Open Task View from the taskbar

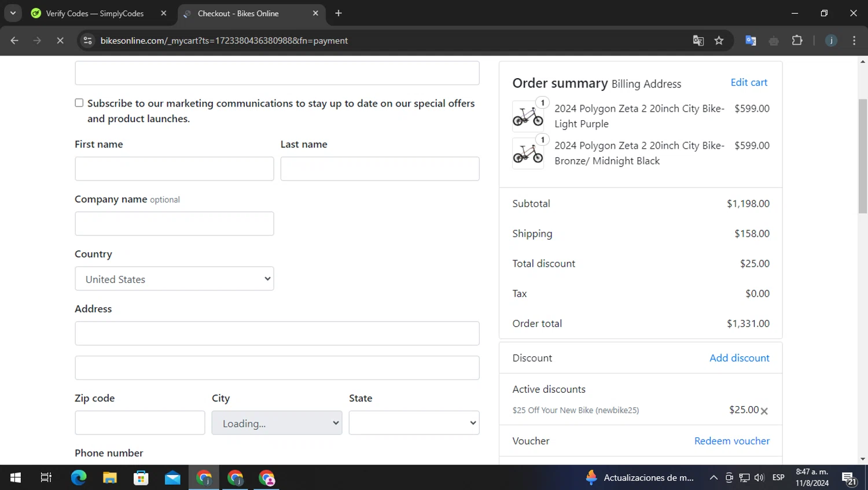46,477
